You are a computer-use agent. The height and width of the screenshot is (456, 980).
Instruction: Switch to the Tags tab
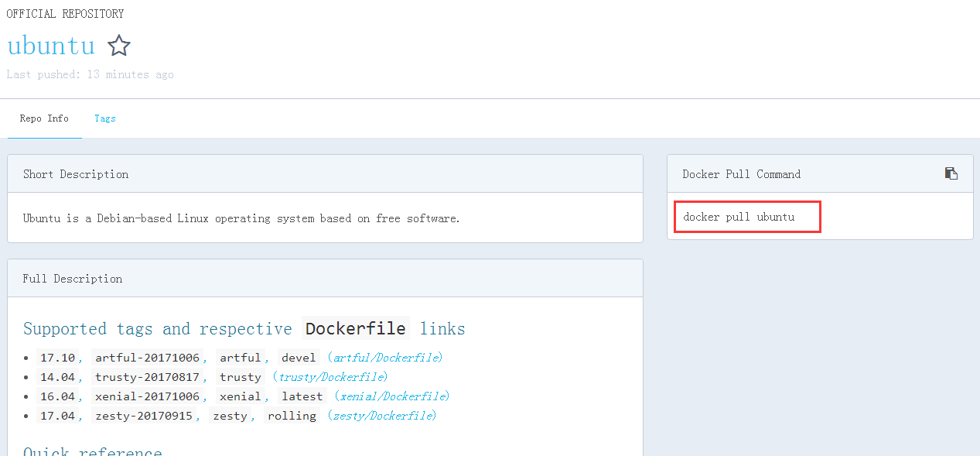coord(104,118)
